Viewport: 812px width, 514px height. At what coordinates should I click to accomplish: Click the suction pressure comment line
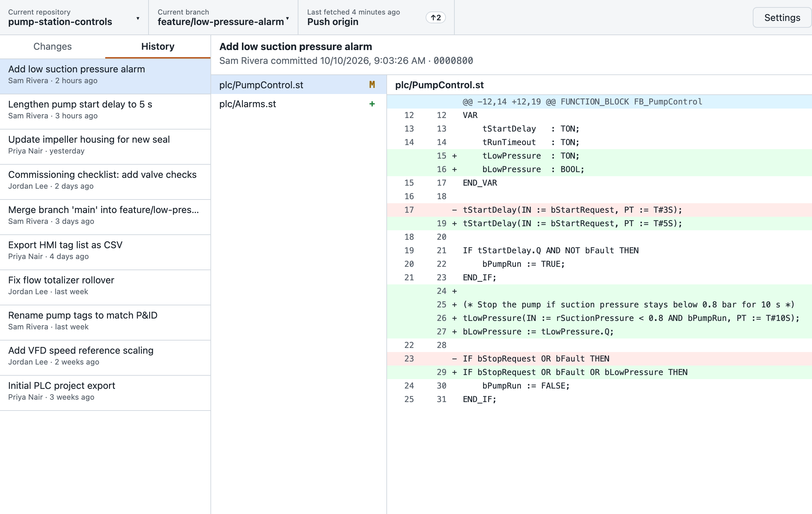599,305
